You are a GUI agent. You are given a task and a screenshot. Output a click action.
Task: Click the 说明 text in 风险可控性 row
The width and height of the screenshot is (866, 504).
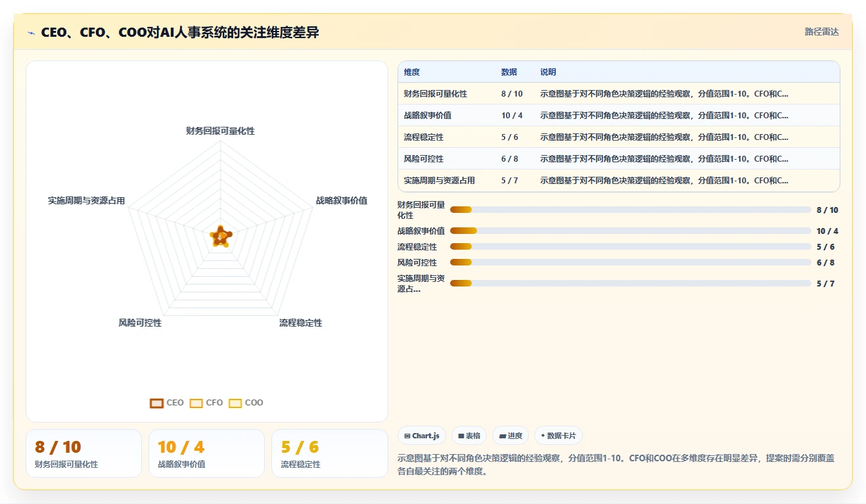pyautogui.click(x=664, y=159)
